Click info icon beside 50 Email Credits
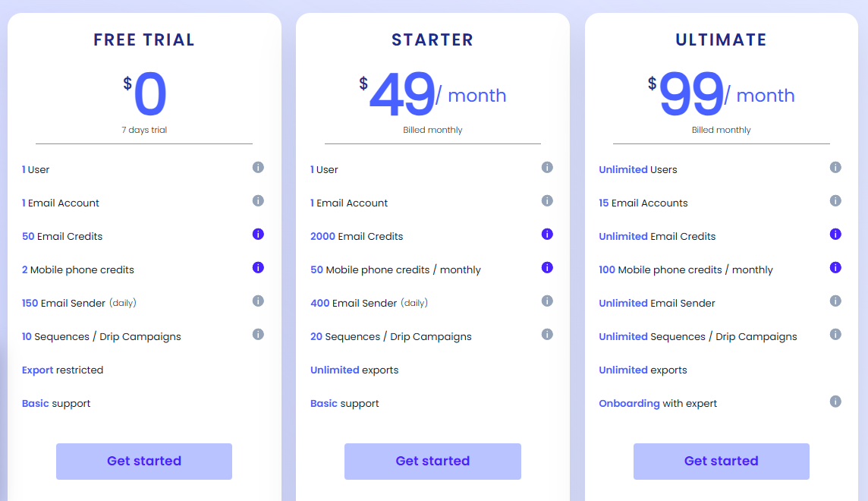This screenshot has width=868, height=501. (x=258, y=234)
